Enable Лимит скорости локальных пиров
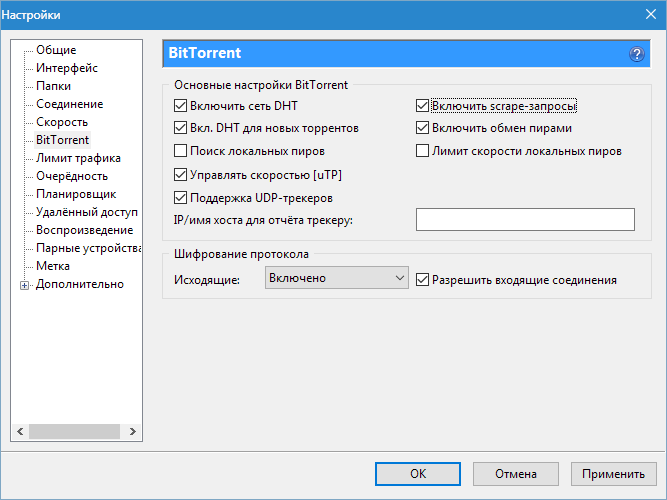 coord(422,151)
